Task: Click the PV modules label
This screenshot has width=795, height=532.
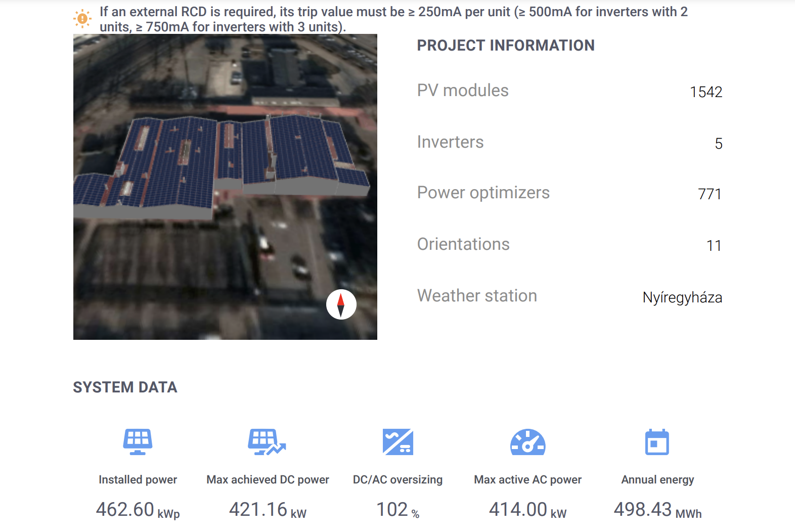Action: point(463,91)
